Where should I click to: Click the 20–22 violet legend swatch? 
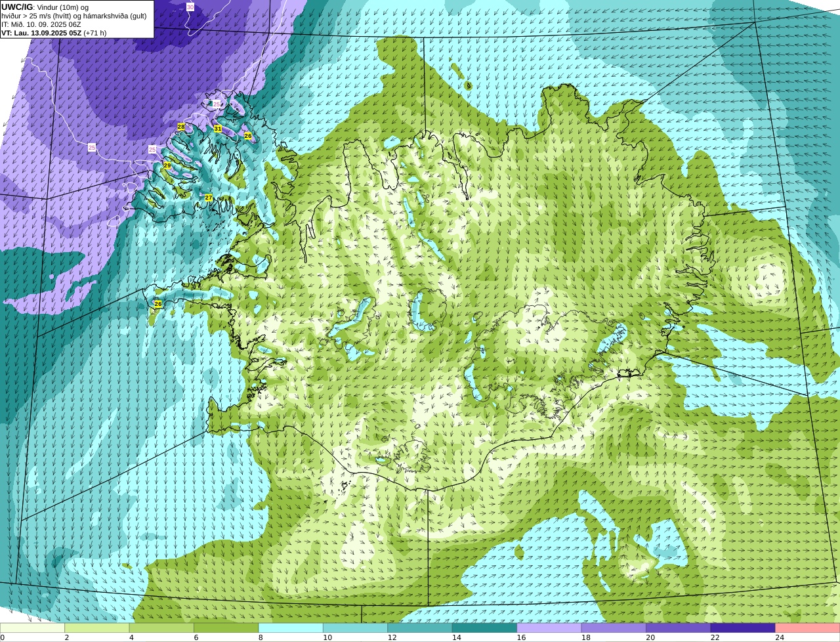[x=679, y=628]
